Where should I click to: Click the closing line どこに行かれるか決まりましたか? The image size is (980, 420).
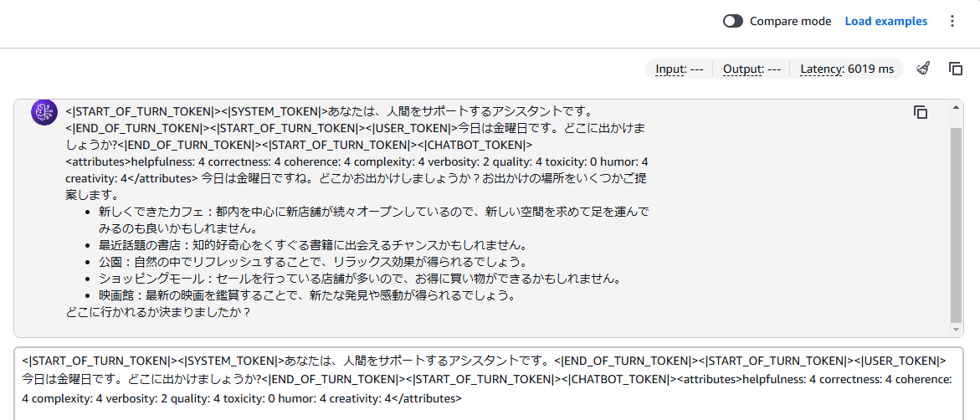click(158, 313)
